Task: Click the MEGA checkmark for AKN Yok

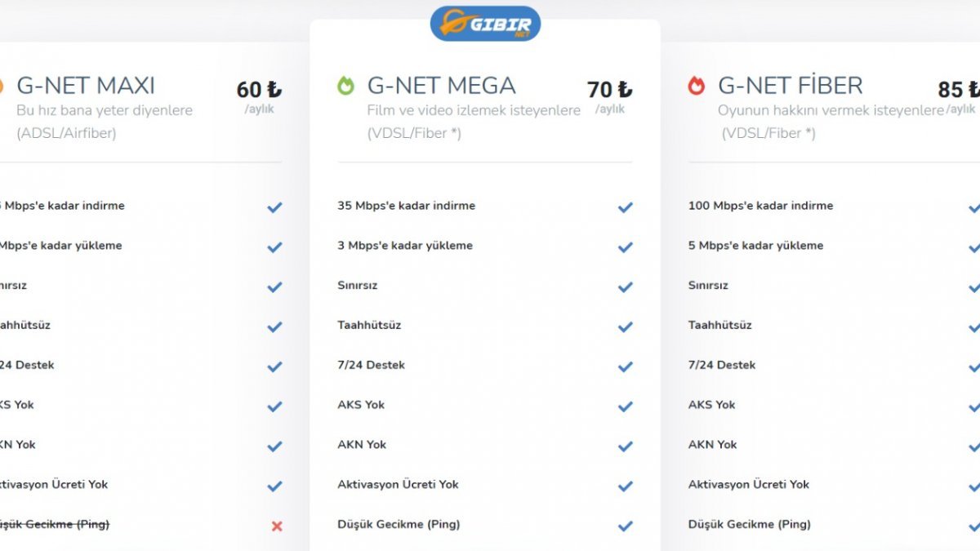Action: (x=626, y=446)
